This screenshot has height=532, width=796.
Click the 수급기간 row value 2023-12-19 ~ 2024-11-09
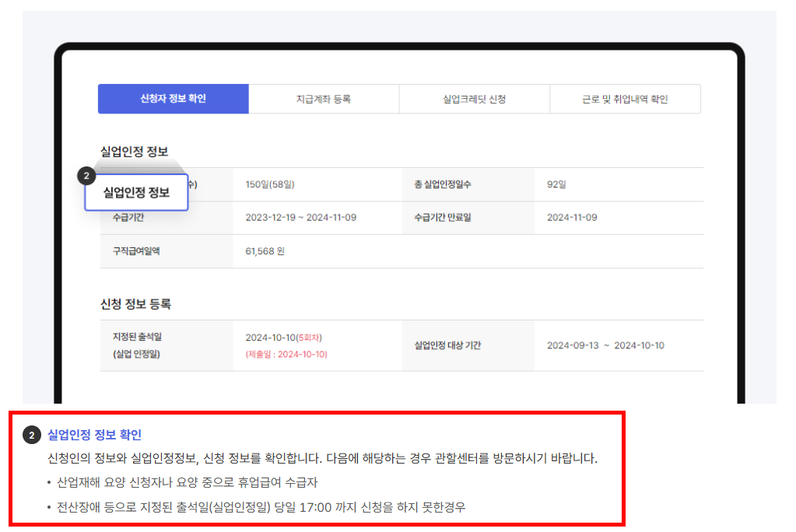[x=301, y=217]
